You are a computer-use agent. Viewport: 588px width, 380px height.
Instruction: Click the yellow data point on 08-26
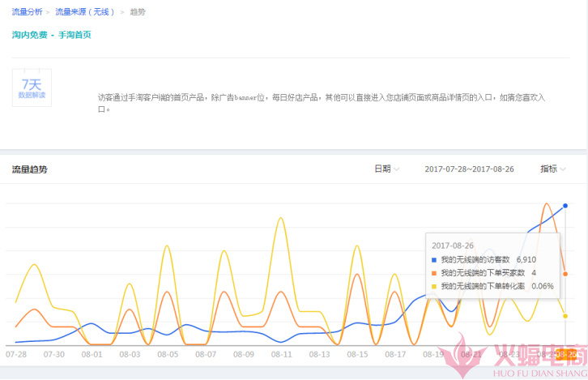point(565,316)
